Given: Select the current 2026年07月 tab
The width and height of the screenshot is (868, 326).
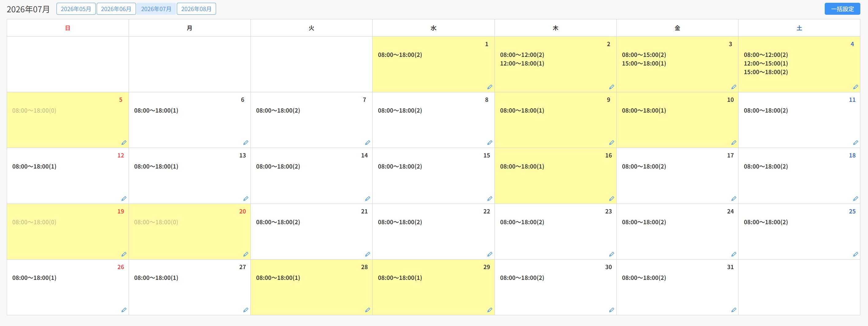Looking at the screenshot, I should (156, 9).
